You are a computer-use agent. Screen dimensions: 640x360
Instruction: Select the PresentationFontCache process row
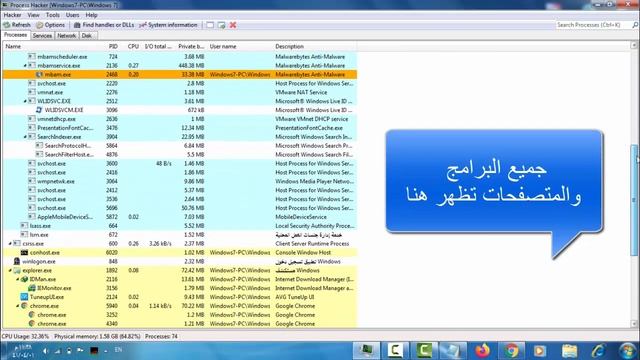(180, 128)
